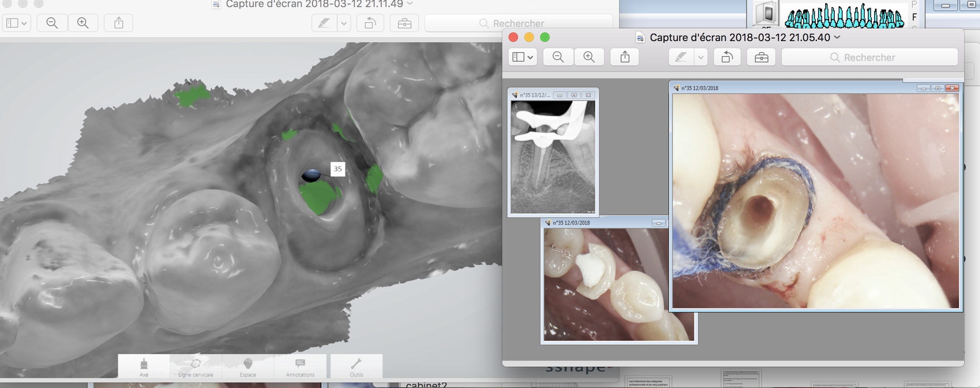This screenshot has width=980, height=388.
Task: Close the n°35 13/12 radiograph window
Action: (588, 95)
